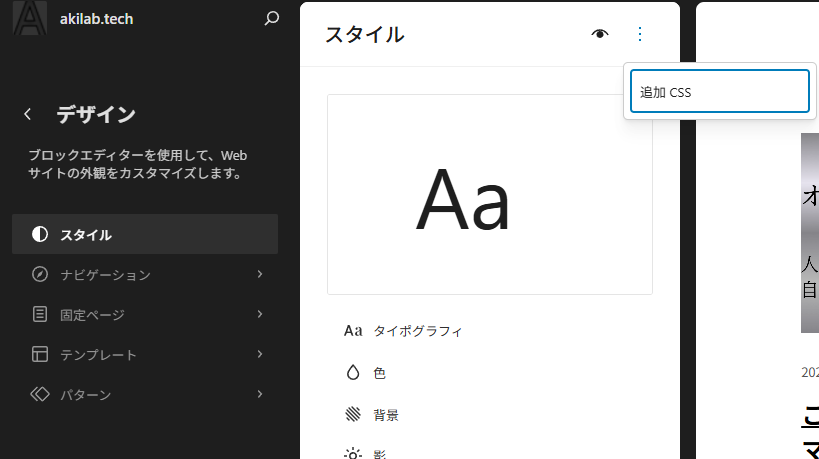Open the 色 color settings
The width and height of the screenshot is (819, 459).
tap(379, 373)
